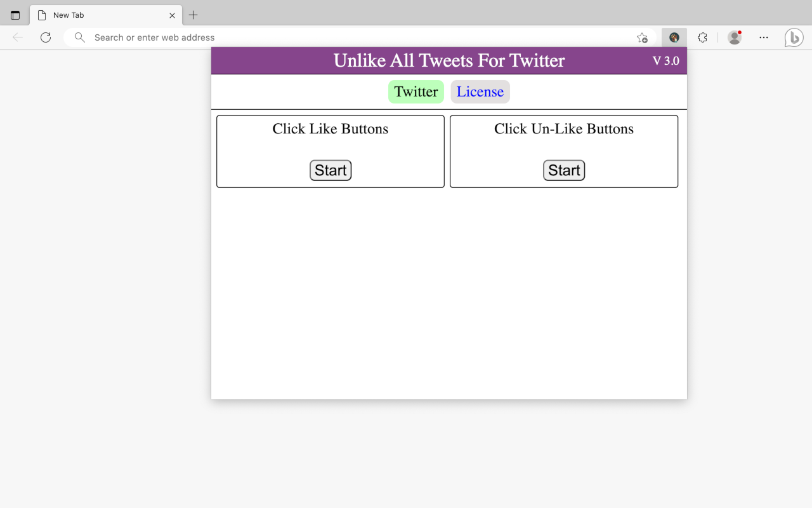Open the user profile avatar
Screen dimensions: 812x508
tap(735, 37)
